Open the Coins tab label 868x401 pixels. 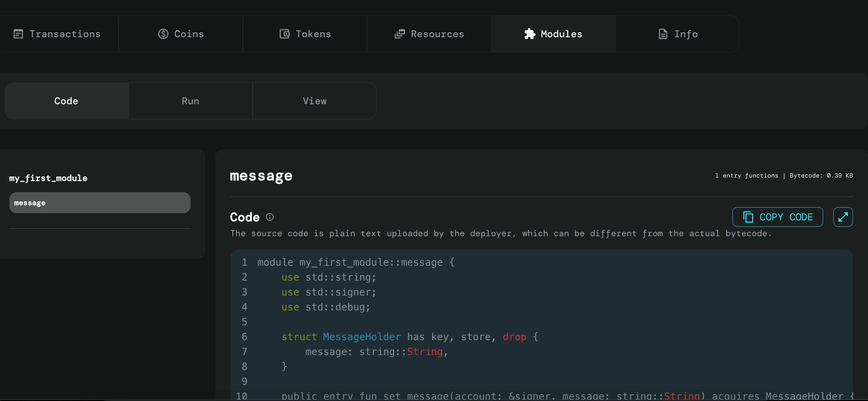[189, 34]
